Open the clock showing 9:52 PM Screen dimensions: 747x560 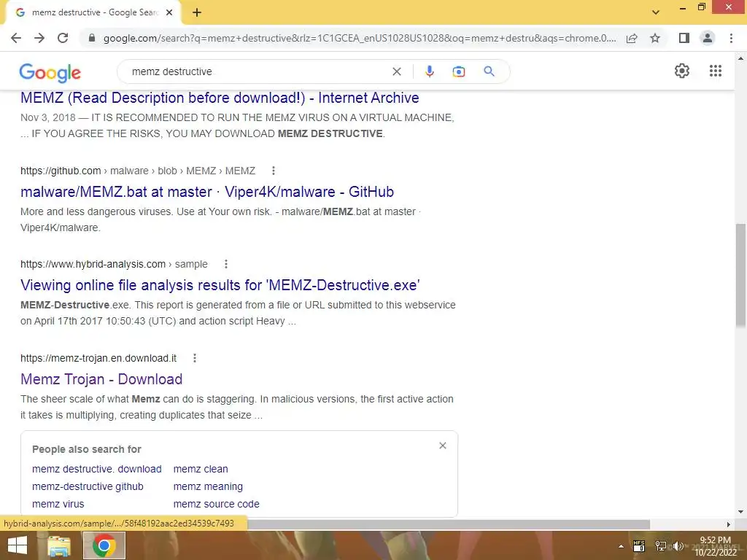715,546
